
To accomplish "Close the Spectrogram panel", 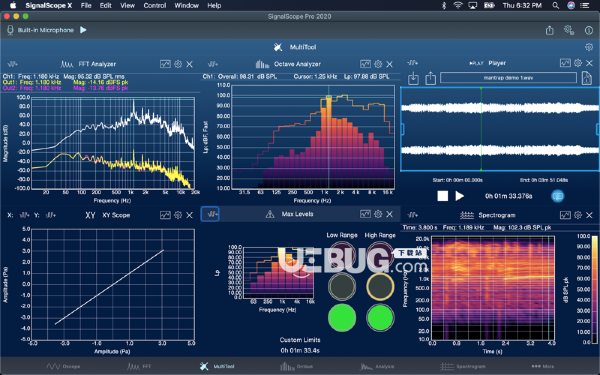I will [589, 215].
